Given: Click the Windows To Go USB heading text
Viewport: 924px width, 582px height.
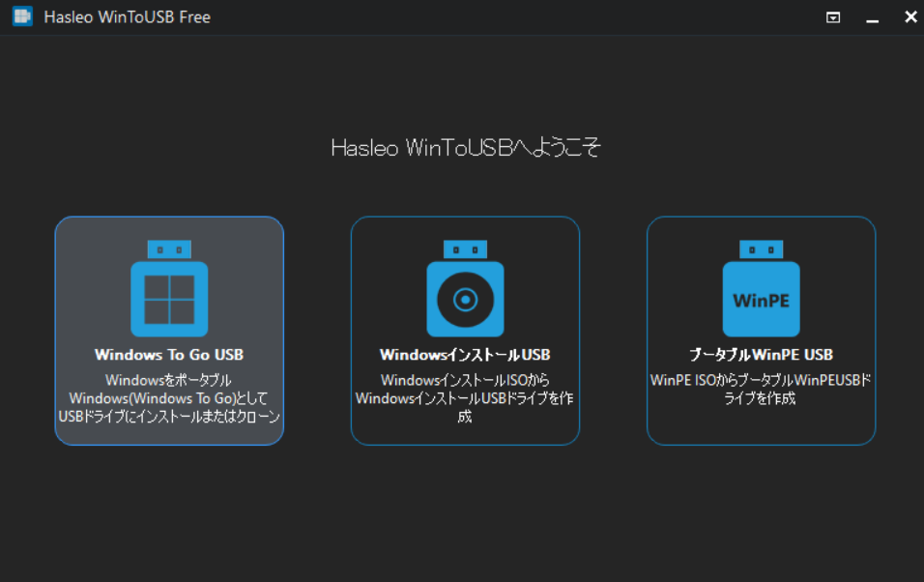Looking at the screenshot, I should (168, 354).
